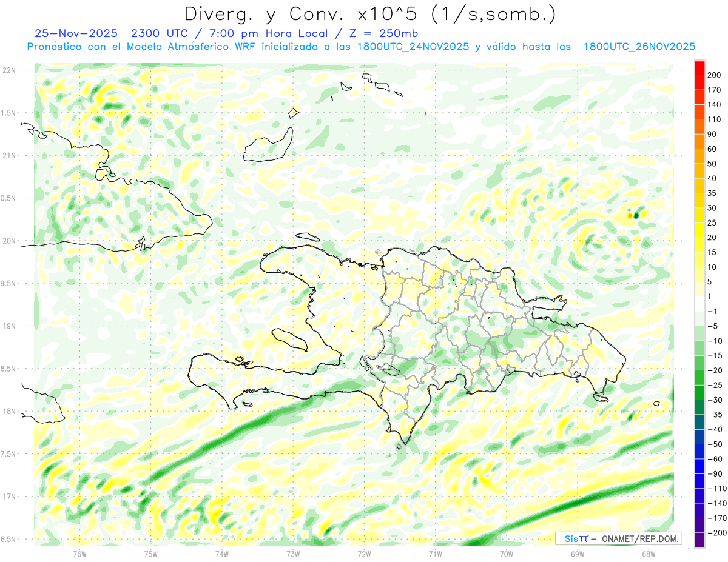Click the longitude label "74W"
Screen dimensions: 728x562
tap(222, 554)
